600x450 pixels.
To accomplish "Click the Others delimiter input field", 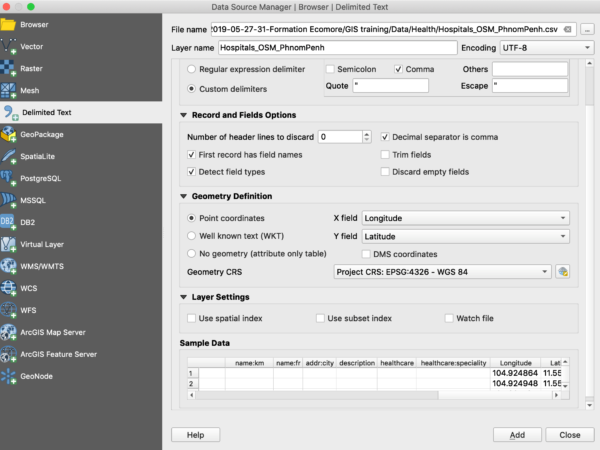I will coord(530,69).
